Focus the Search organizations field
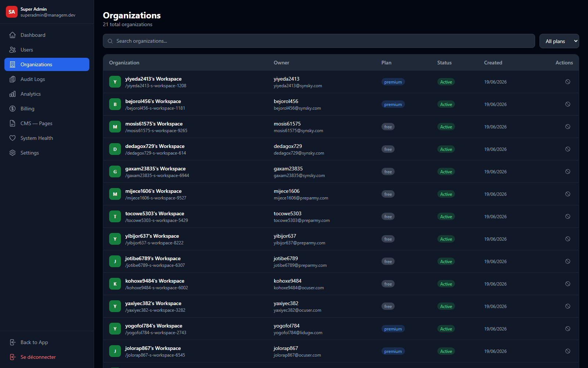The image size is (588, 368). click(x=319, y=41)
